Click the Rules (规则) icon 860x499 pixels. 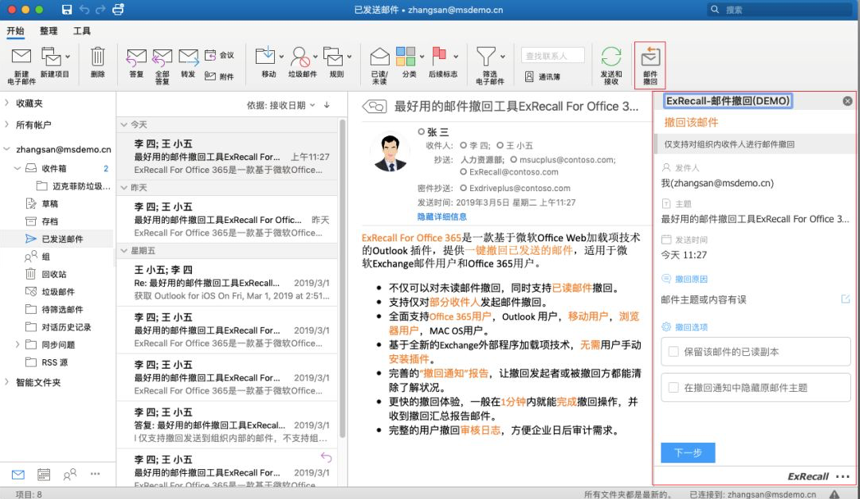333,56
